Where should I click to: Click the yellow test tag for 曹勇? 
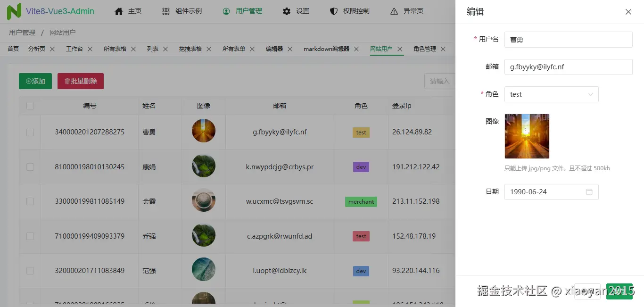click(361, 133)
